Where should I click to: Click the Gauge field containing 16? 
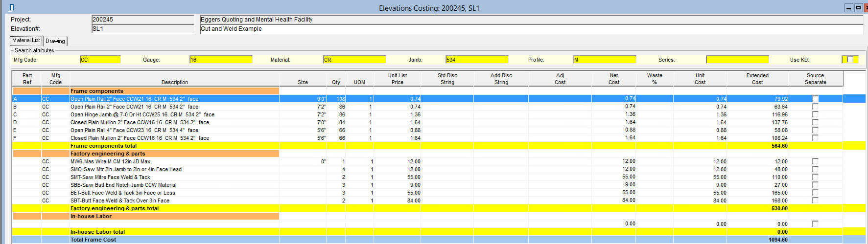click(x=221, y=60)
